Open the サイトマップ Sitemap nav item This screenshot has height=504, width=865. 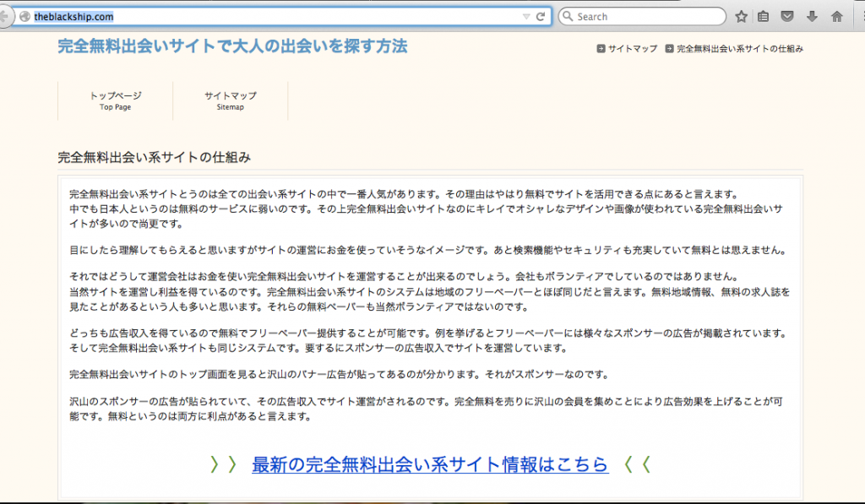point(230,100)
